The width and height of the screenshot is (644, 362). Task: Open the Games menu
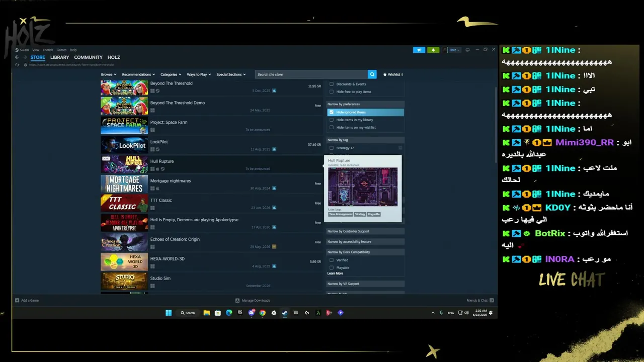click(x=61, y=50)
